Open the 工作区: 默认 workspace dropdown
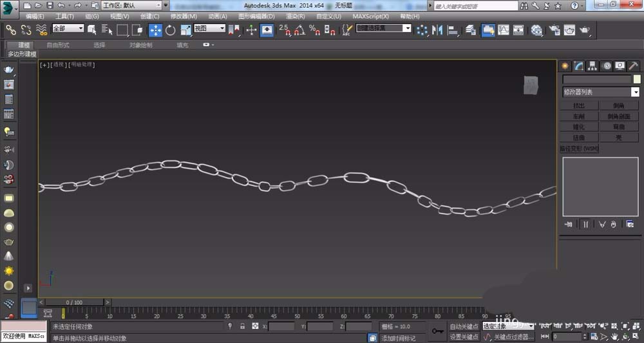644x343 pixels. click(x=131, y=6)
